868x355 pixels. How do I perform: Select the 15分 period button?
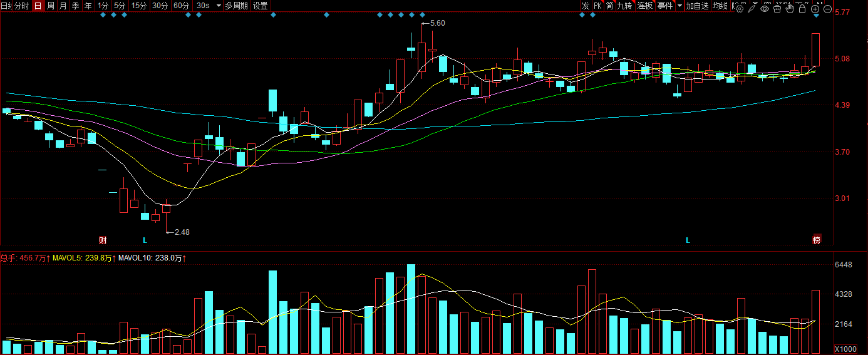139,6
